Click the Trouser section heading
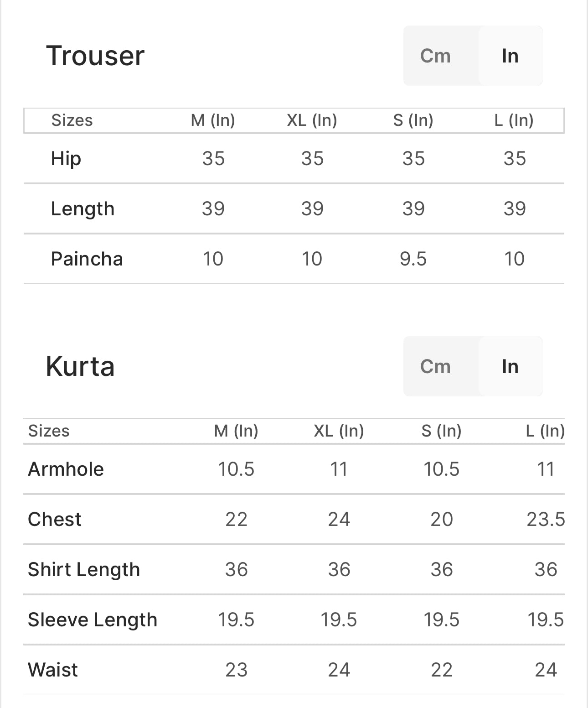Image resolution: width=588 pixels, height=708 pixels. [x=95, y=56]
